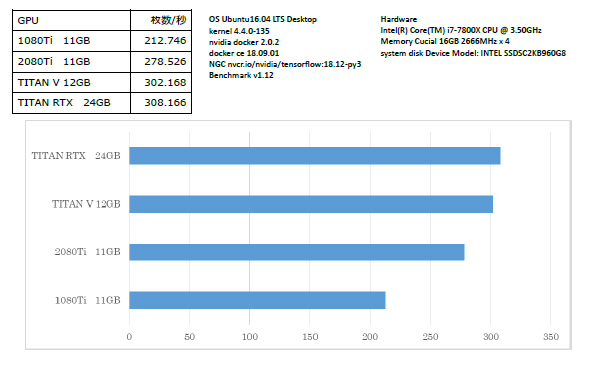Click table cell showing 212.746
The width and height of the screenshot is (591, 371).
point(161,41)
